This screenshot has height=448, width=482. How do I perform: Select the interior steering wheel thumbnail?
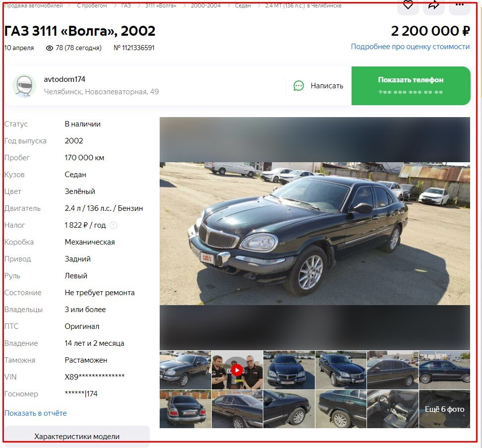click(x=393, y=409)
